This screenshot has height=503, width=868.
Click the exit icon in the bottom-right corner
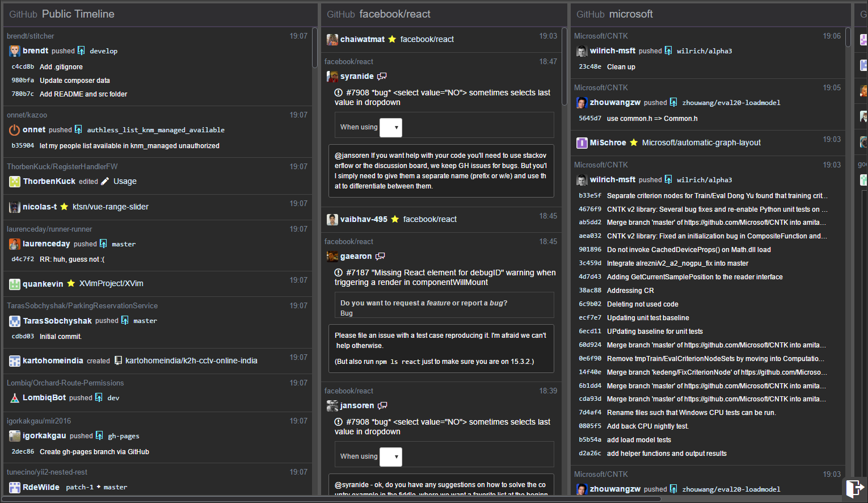(854, 489)
